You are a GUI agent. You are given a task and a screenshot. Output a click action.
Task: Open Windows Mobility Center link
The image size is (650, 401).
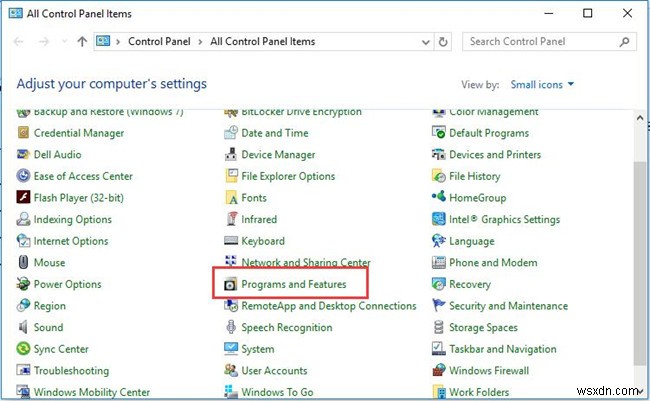pos(92,392)
